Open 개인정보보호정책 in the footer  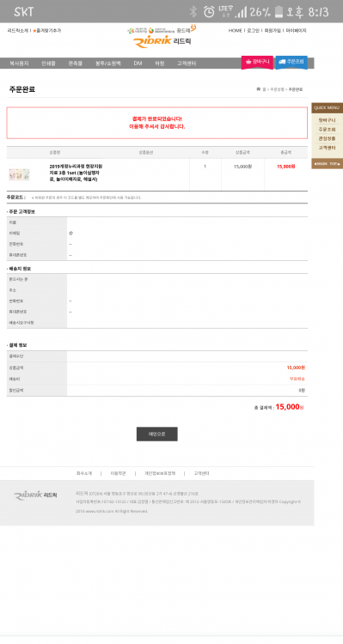click(160, 473)
